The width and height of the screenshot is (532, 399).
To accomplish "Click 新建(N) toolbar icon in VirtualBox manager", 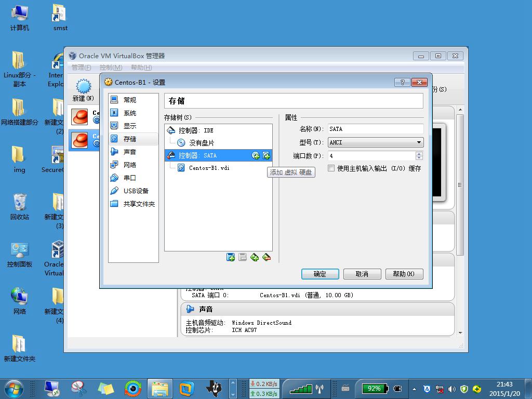I will (83, 90).
